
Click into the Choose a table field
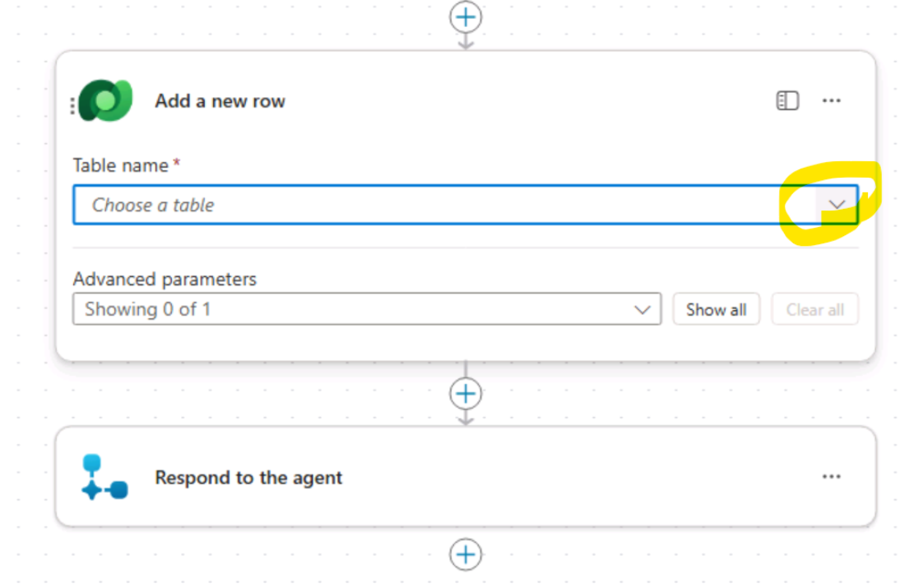pyautogui.click(x=411, y=205)
